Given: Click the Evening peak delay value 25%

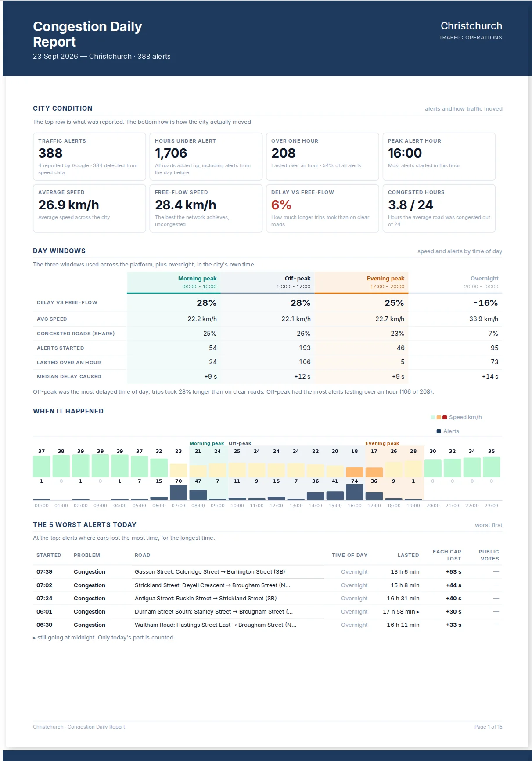Looking at the screenshot, I should coord(394,303).
